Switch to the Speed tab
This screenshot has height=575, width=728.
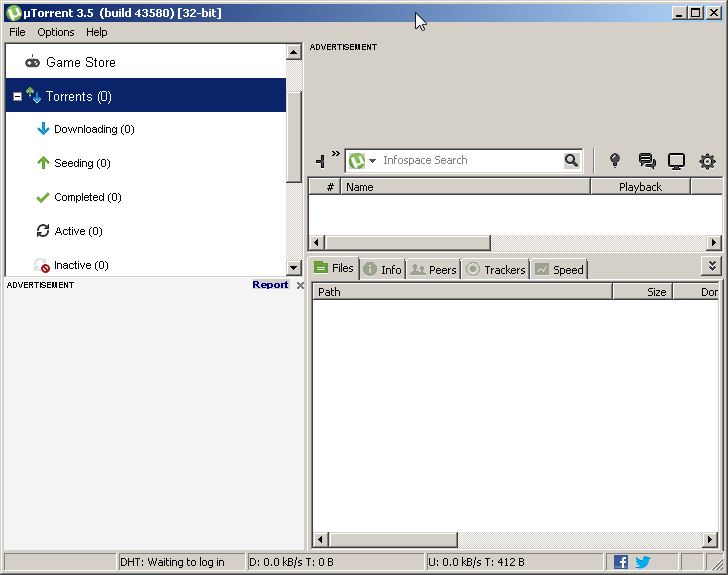pyautogui.click(x=559, y=269)
